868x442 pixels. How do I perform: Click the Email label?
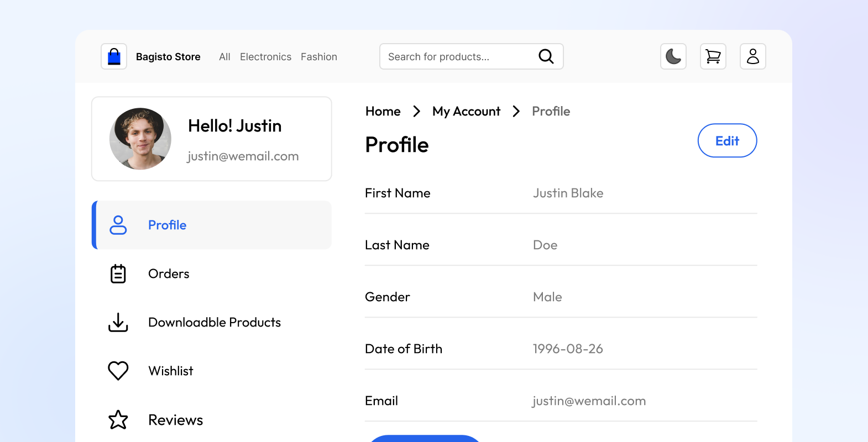[x=381, y=401]
